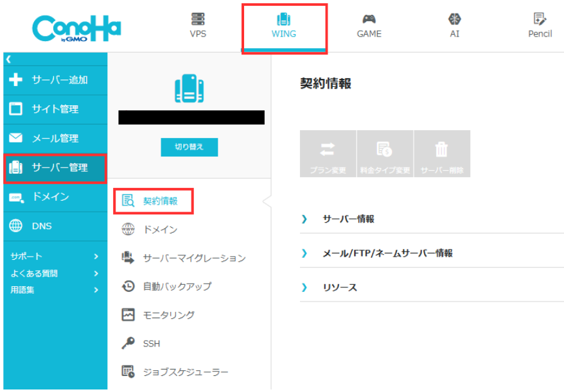Click the ConoHa by GMO logo
The width and height of the screenshot is (564, 392).
pyautogui.click(x=76, y=27)
